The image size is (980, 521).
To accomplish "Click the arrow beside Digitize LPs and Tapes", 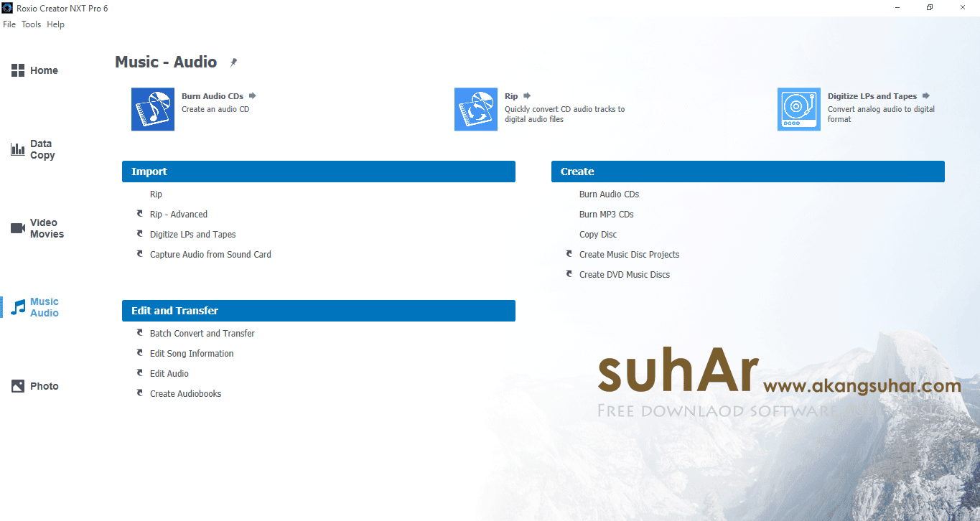I will pyautogui.click(x=926, y=95).
